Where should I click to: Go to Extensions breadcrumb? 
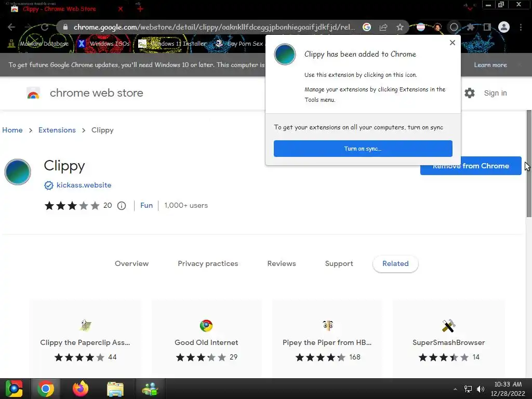coord(57,130)
